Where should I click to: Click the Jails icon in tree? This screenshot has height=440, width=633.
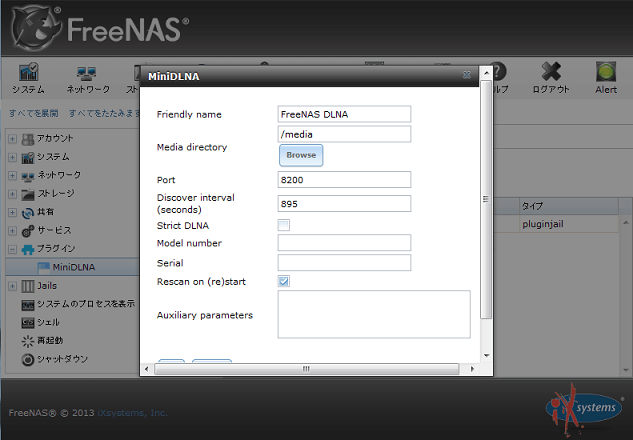coord(27,286)
